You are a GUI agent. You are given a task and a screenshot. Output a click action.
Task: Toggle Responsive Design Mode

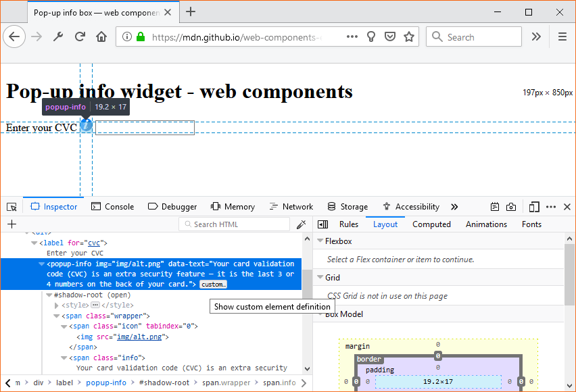[534, 206]
